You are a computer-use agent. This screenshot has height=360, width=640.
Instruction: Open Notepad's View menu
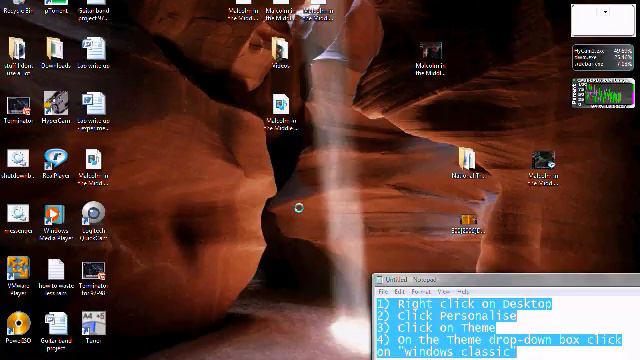tap(444, 292)
